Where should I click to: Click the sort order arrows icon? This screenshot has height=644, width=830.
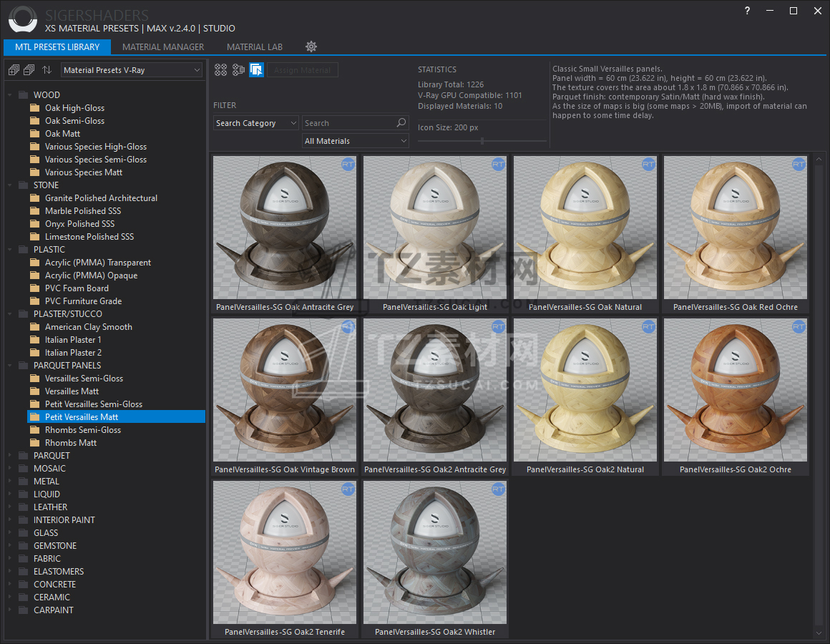coord(47,70)
